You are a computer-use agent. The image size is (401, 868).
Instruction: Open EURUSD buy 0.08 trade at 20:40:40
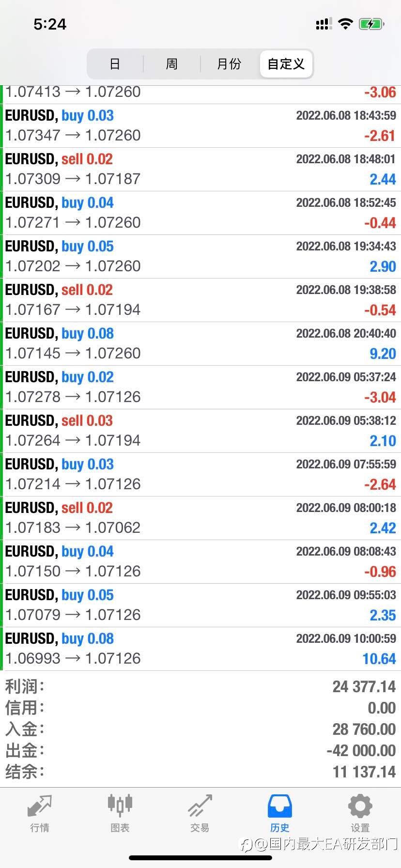[x=200, y=344]
